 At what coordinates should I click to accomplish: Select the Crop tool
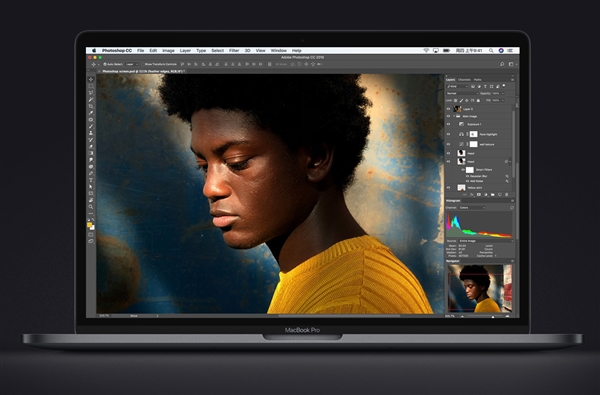(91, 106)
